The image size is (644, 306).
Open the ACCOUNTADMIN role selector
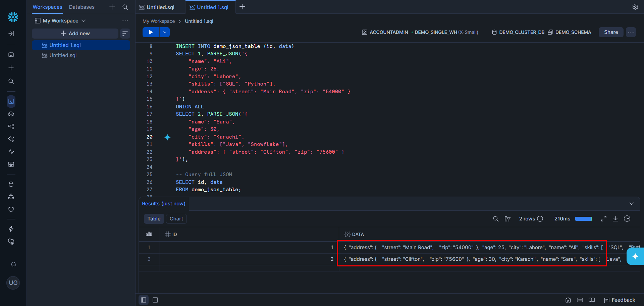[385, 32]
